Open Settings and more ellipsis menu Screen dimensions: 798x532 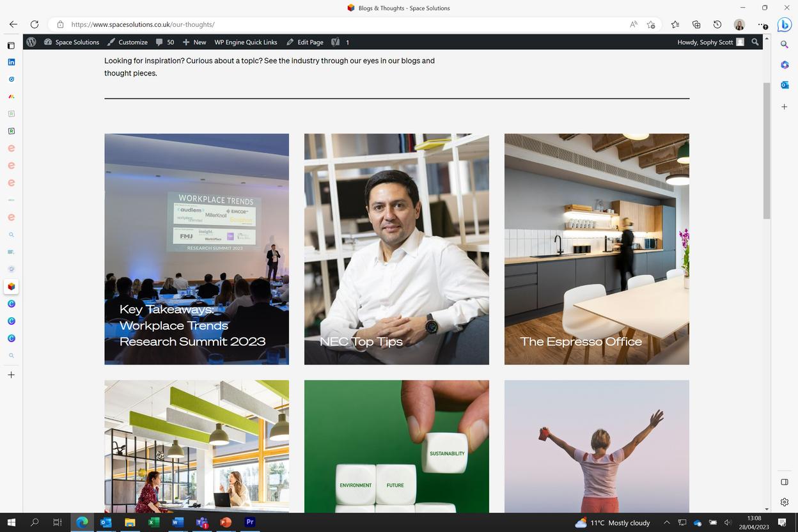click(x=761, y=24)
